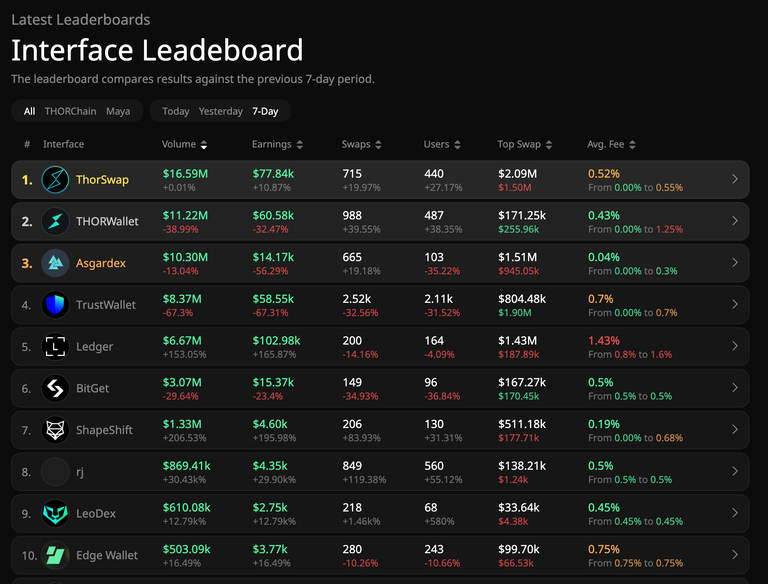
Task: Expand the Edge Wallet row chevron
Action: point(735,555)
